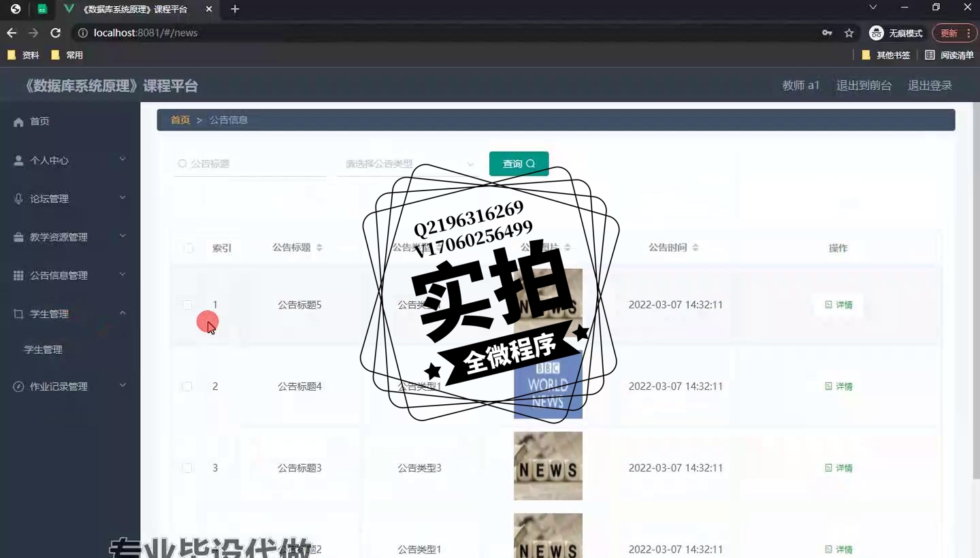Open 详情 for 公告标题5 row

coord(838,305)
